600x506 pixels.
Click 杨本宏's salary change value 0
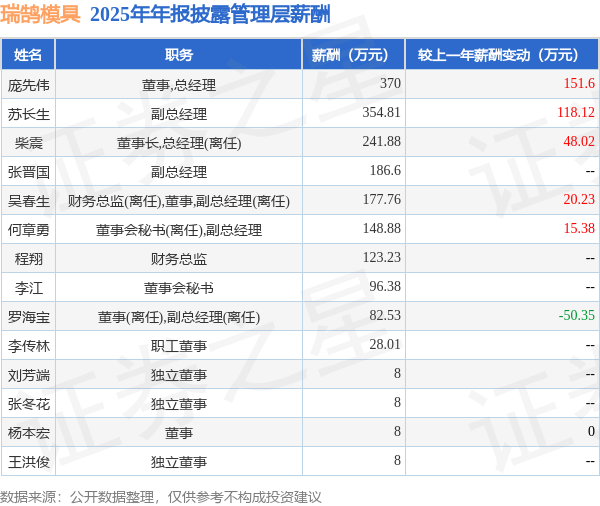pos(591,431)
